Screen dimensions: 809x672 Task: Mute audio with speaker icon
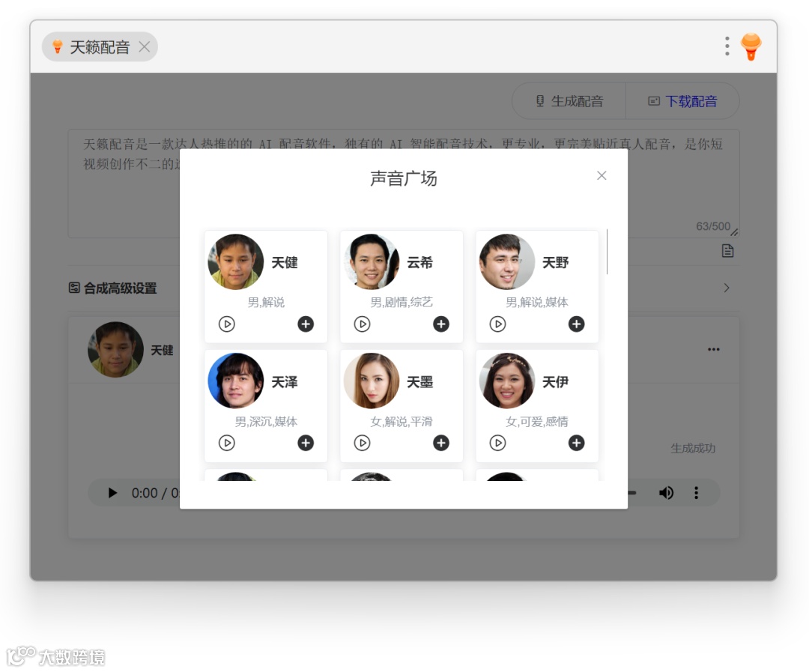click(666, 493)
